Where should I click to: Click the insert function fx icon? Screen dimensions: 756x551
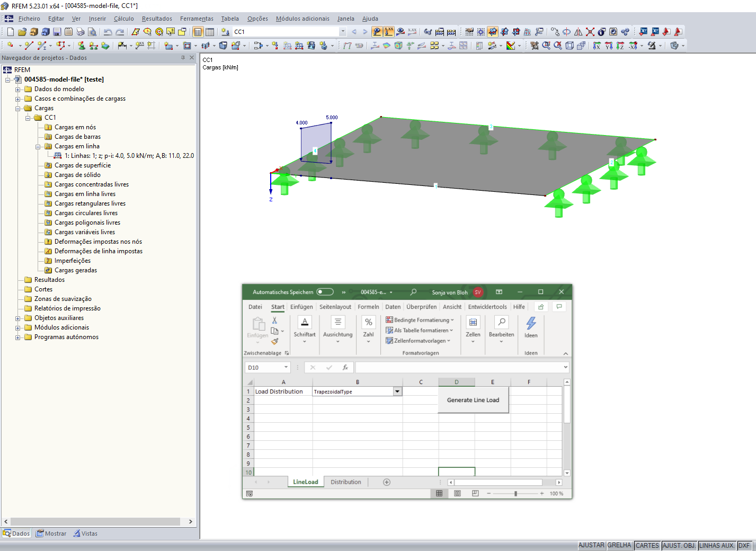[345, 367]
